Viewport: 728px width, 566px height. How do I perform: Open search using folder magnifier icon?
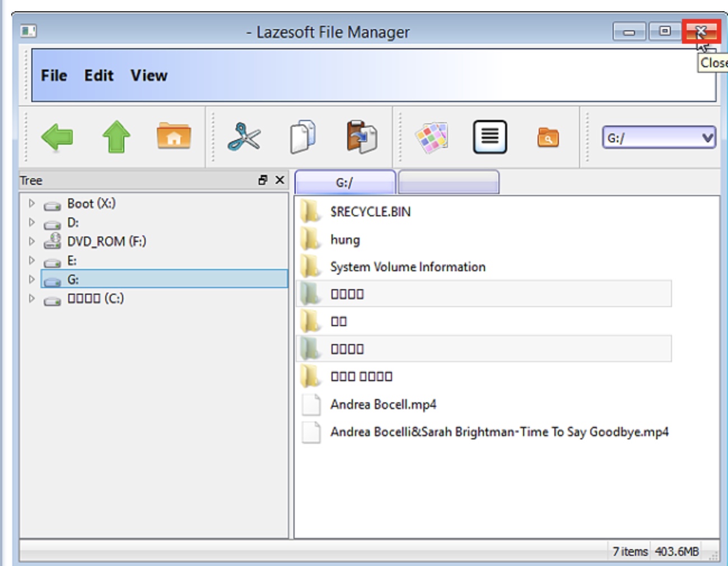tap(548, 137)
